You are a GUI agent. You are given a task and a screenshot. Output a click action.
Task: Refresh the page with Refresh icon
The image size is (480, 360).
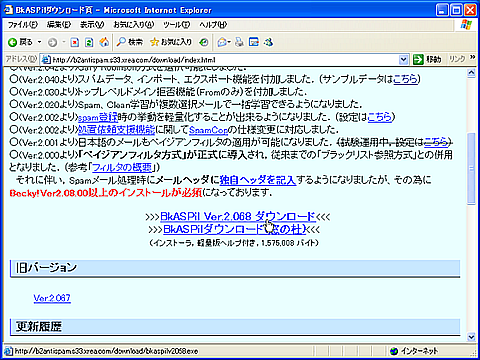pos(89,42)
